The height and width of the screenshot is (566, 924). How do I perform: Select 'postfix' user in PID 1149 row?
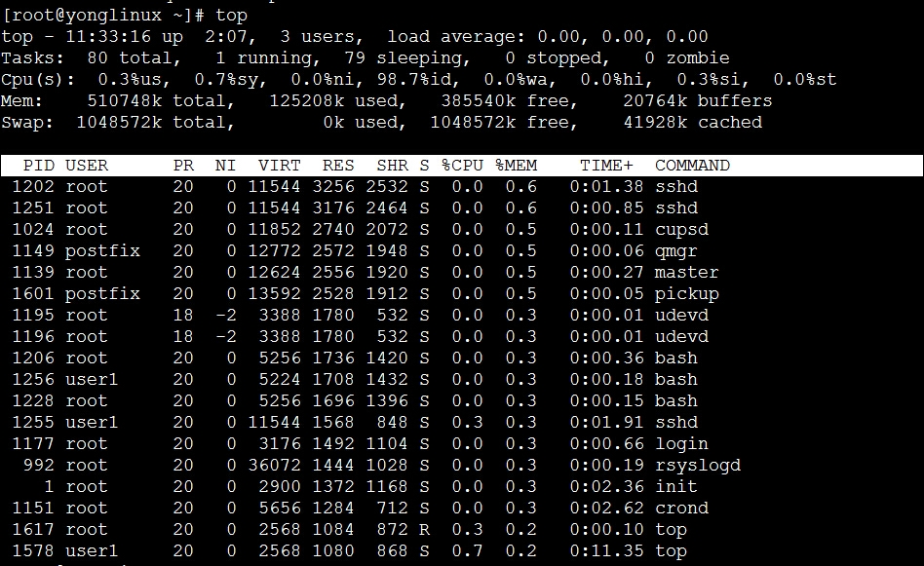102,251
